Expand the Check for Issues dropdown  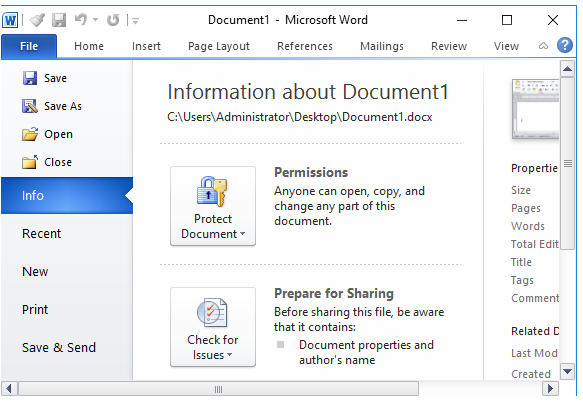pyautogui.click(x=213, y=327)
